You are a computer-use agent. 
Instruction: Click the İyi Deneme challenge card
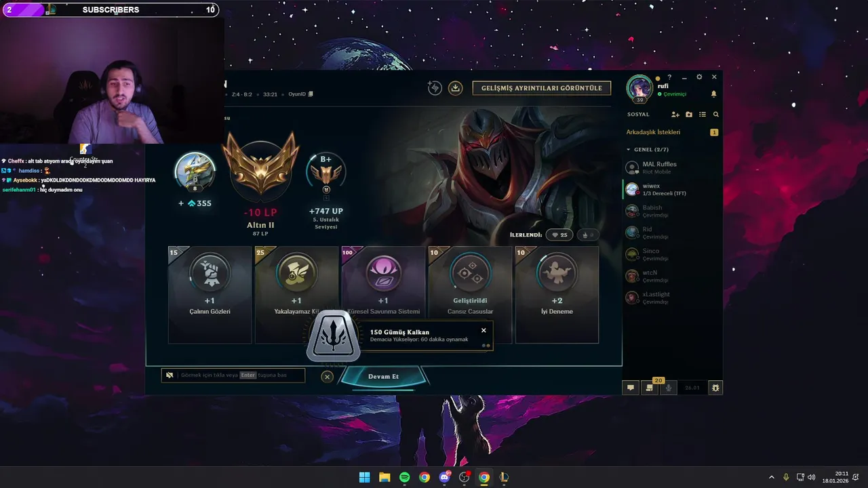point(557,295)
